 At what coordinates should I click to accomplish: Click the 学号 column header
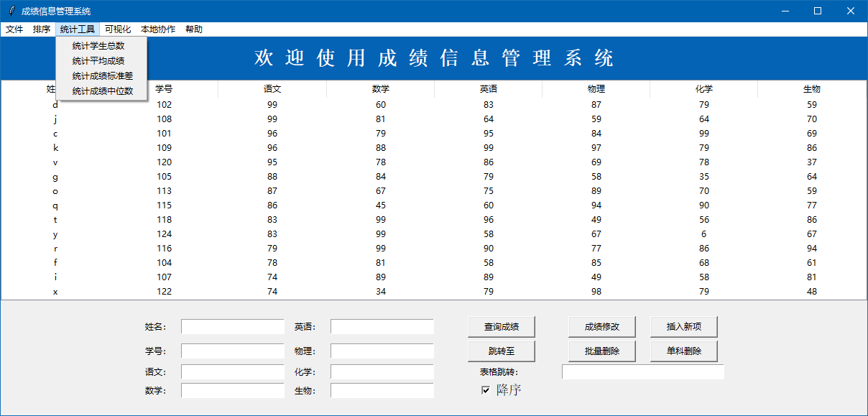[x=164, y=90]
